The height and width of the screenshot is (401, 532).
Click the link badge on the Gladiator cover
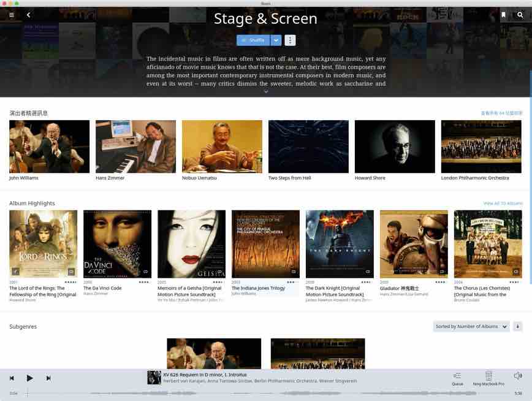coord(442,272)
